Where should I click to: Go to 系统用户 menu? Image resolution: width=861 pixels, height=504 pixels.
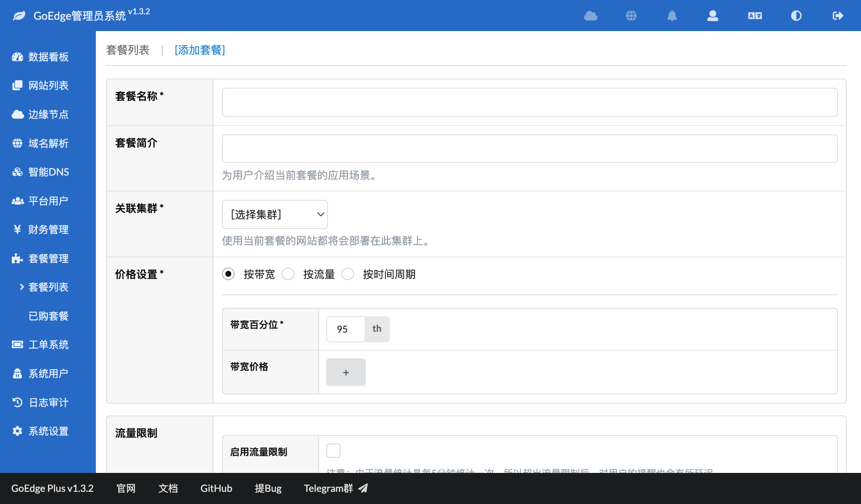click(48, 373)
